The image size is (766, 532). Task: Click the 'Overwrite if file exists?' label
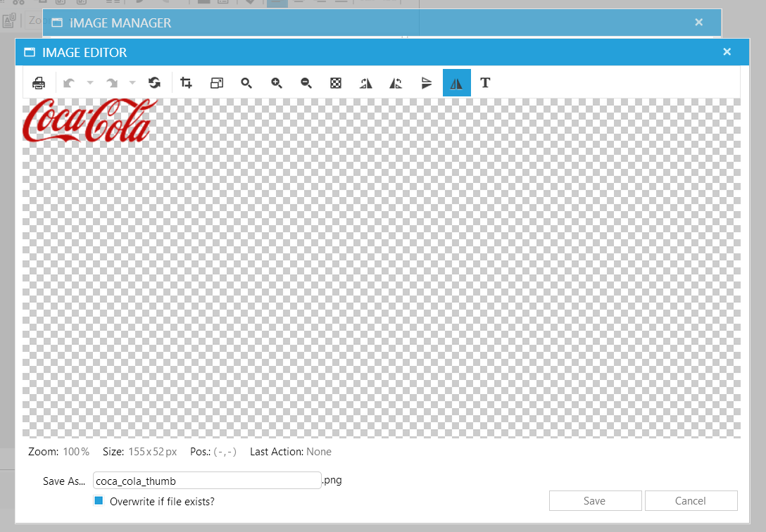[162, 502]
